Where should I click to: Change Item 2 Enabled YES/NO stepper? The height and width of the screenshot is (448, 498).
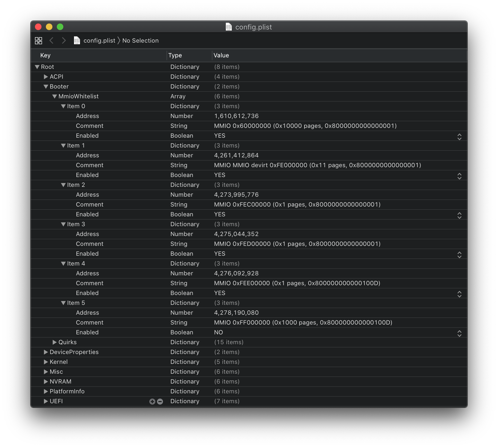tap(459, 215)
